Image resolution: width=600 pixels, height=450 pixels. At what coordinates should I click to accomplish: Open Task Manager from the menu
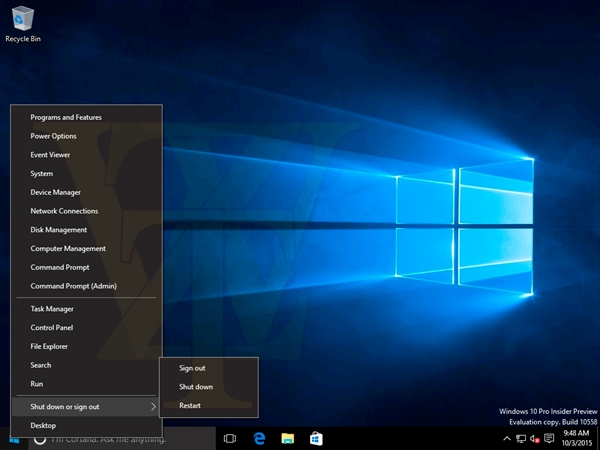(52, 309)
